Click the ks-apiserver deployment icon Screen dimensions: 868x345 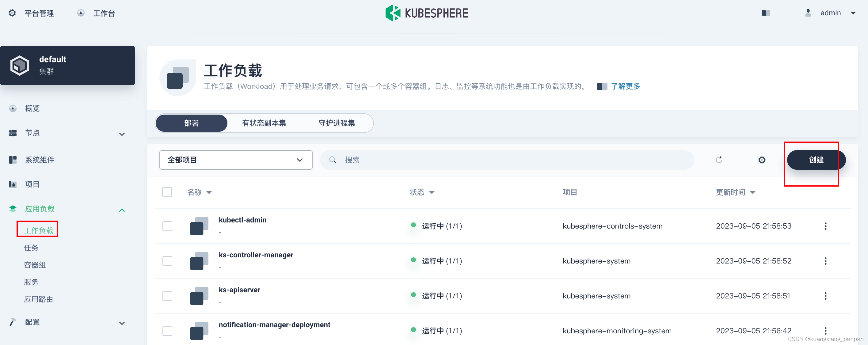click(x=199, y=296)
